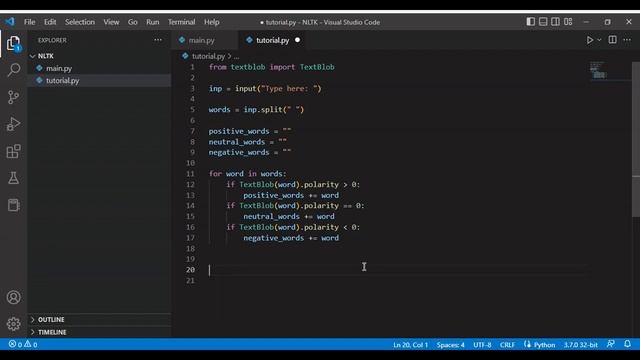The height and width of the screenshot is (360, 640).
Task: Open the Testing flask view
Action: 13,178
